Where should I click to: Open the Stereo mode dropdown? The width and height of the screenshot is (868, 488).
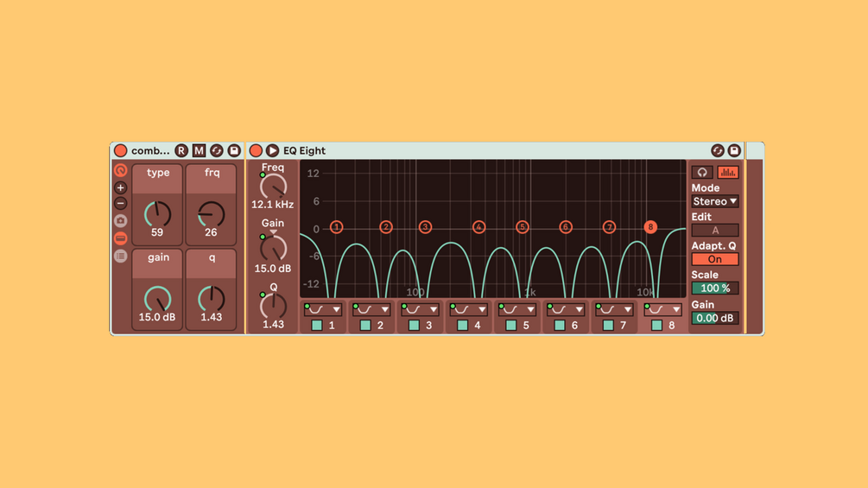tap(715, 201)
